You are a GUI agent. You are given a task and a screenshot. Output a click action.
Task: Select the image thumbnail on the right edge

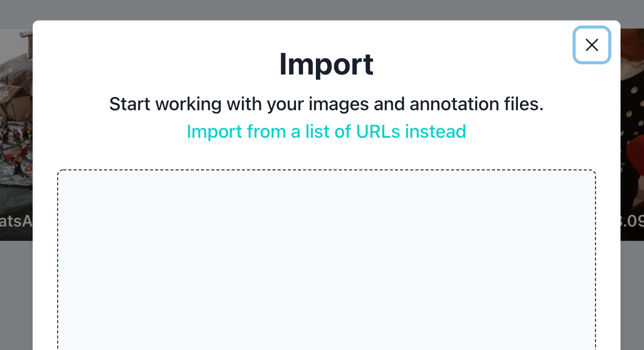coord(633,133)
